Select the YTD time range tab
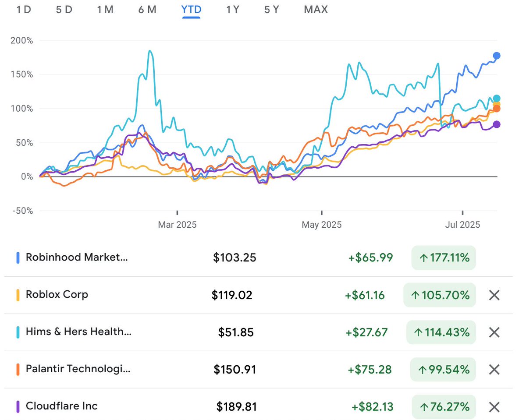This screenshot has height=420, width=526. [191, 9]
